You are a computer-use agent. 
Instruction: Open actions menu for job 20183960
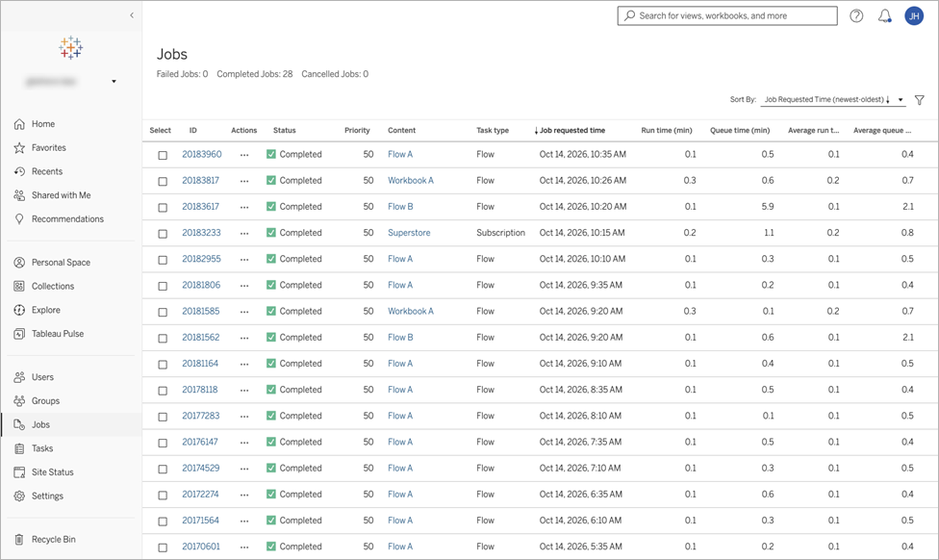244,155
